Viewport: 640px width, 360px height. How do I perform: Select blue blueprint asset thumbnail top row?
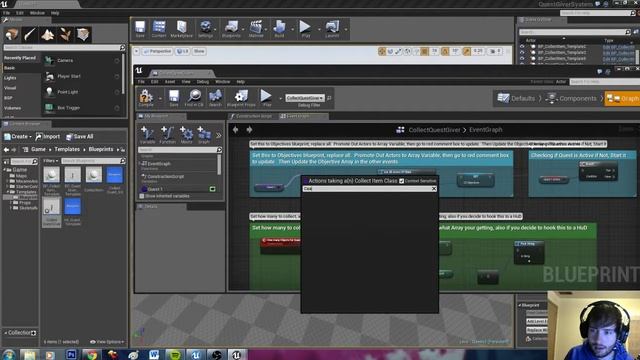115,175
